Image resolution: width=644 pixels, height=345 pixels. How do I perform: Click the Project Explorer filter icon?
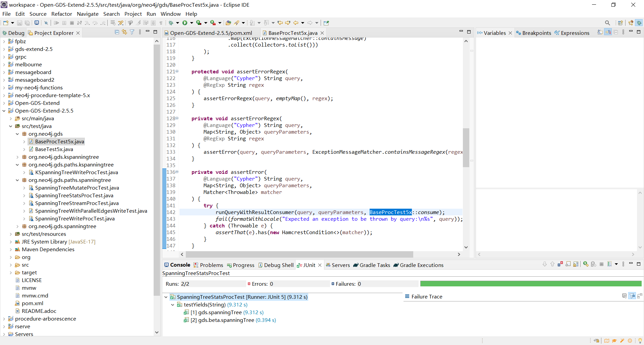click(x=132, y=32)
